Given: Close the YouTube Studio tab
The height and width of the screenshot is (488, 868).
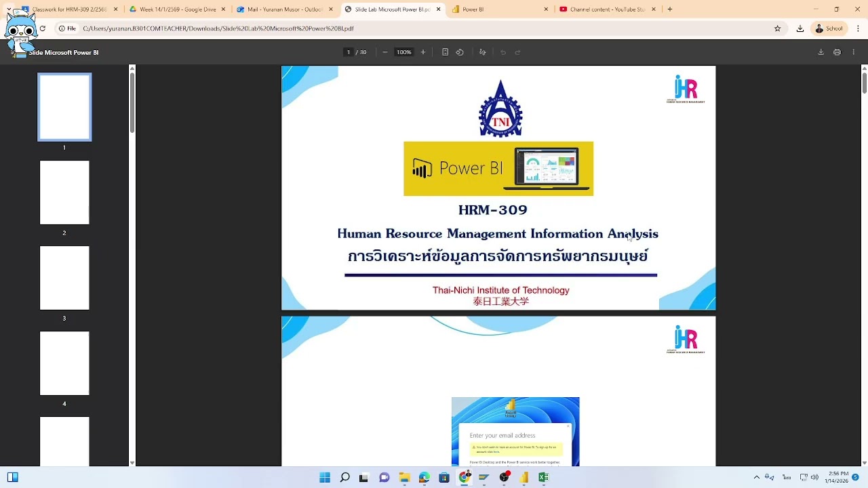Looking at the screenshot, I should coord(654,9).
